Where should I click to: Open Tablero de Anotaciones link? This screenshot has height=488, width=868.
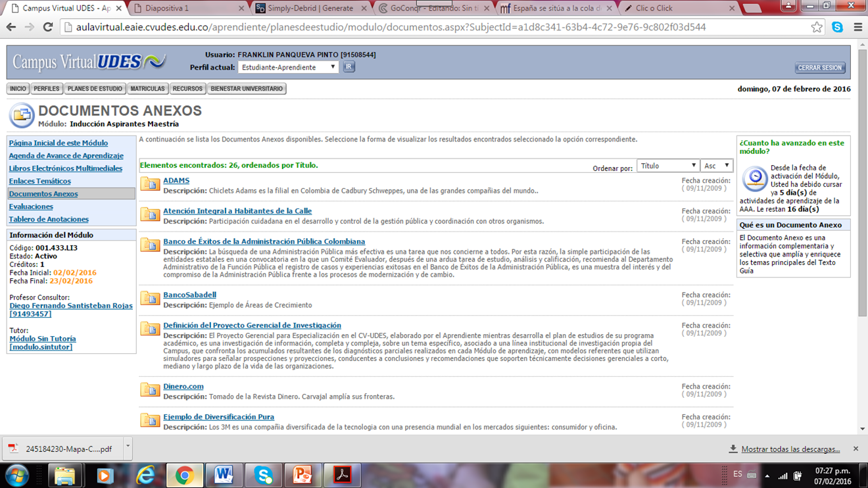point(49,219)
